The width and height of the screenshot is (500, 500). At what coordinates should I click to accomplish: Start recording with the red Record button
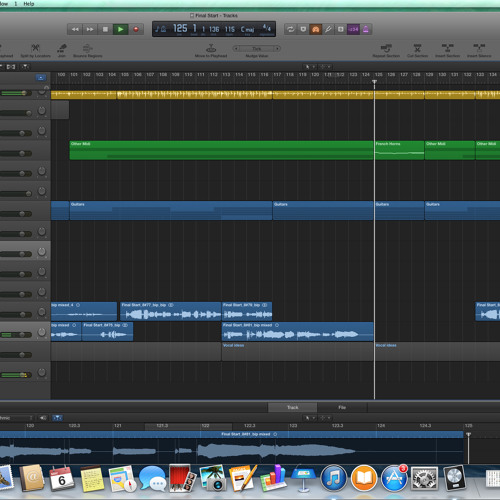point(136,29)
